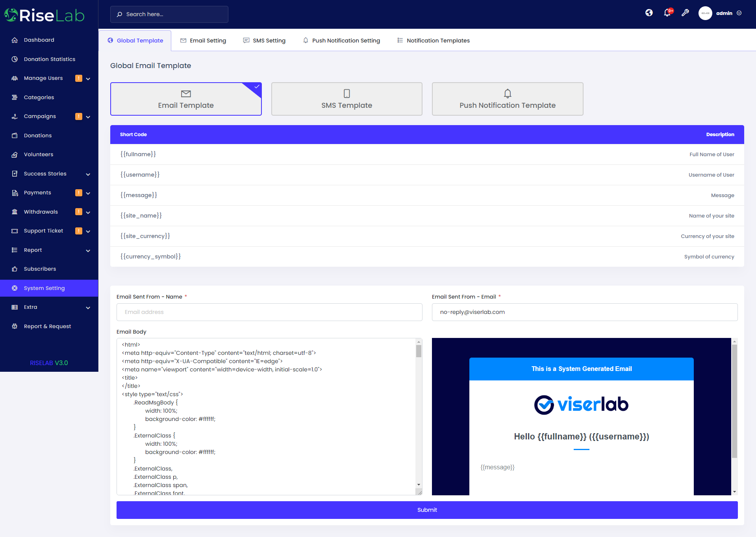The image size is (756, 537).
Task: Focus the Email Sent From Name field
Action: coord(269,312)
